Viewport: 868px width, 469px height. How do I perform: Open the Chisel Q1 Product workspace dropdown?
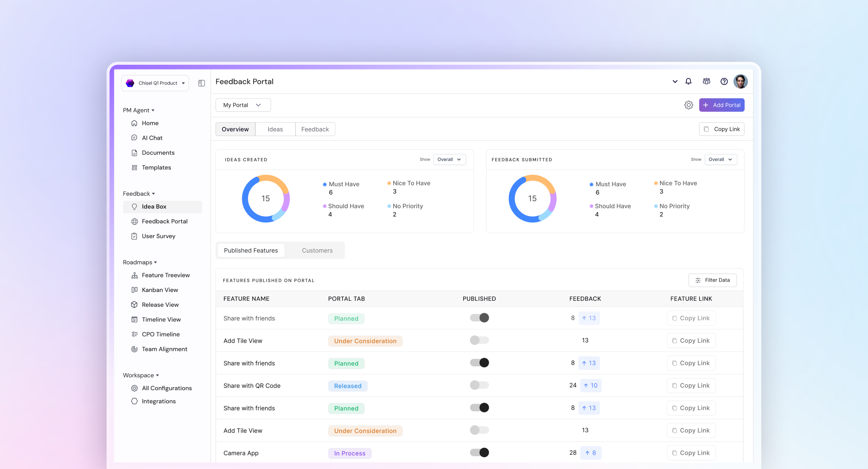click(155, 83)
